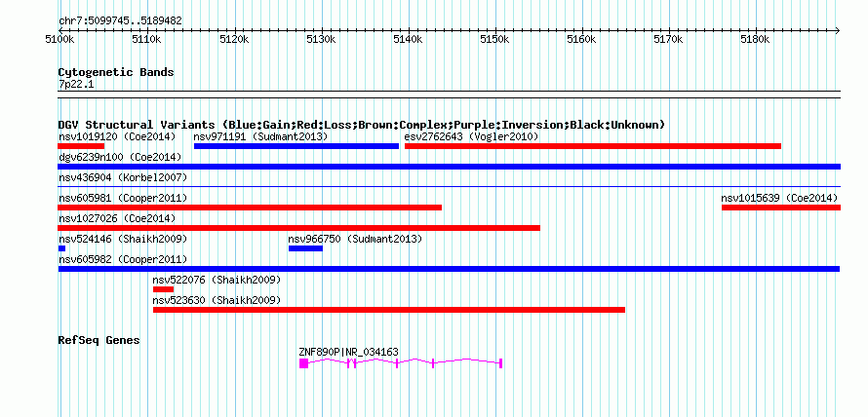The height and width of the screenshot is (417, 868).
Task: Click the nsv1027026 (Coe2014) red bar
Action: pyautogui.click(x=299, y=228)
